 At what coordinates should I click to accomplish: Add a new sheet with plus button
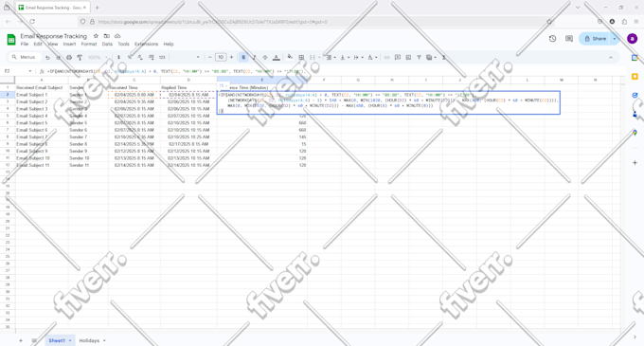21,340
